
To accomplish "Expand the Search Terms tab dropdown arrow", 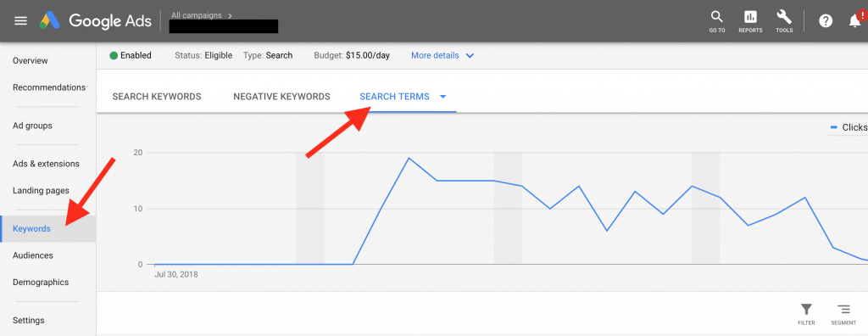I will pyautogui.click(x=442, y=97).
